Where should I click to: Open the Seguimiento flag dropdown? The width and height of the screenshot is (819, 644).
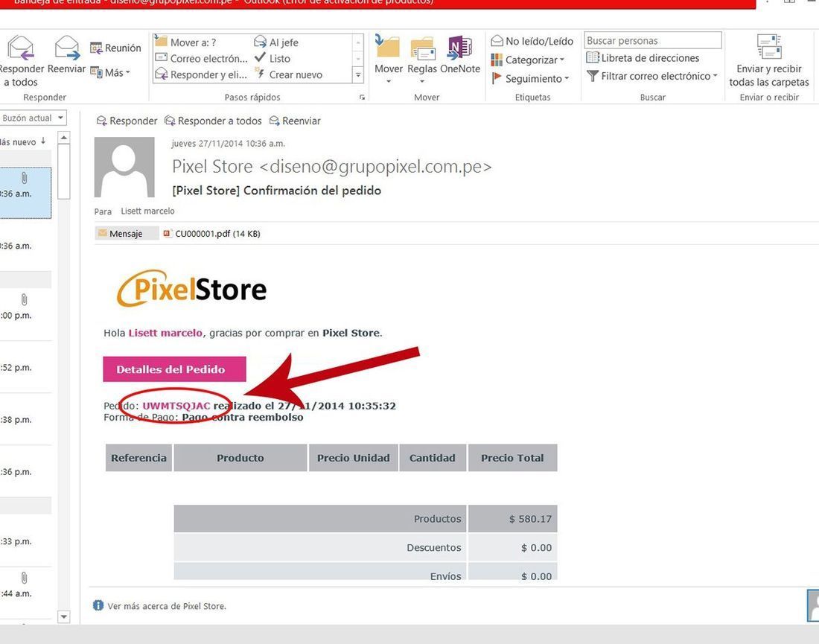click(x=529, y=79)
